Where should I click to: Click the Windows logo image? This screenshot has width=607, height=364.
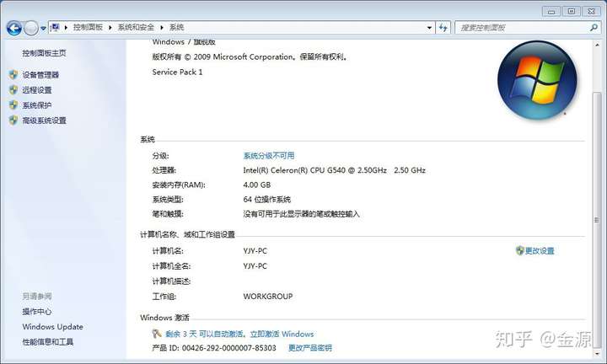click(537, 80)
